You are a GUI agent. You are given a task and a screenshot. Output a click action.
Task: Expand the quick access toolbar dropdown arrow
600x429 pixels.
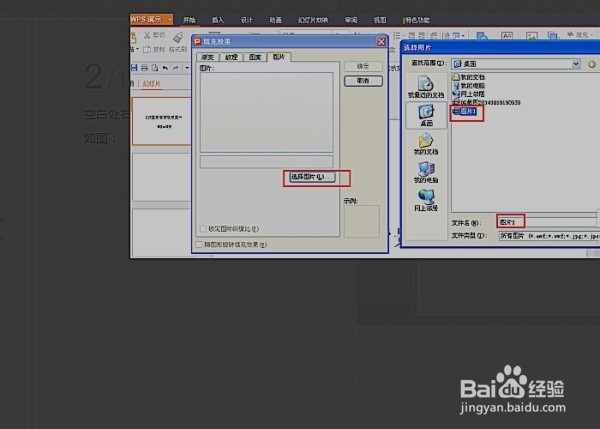pyautogui.click(x=187, y=68)
